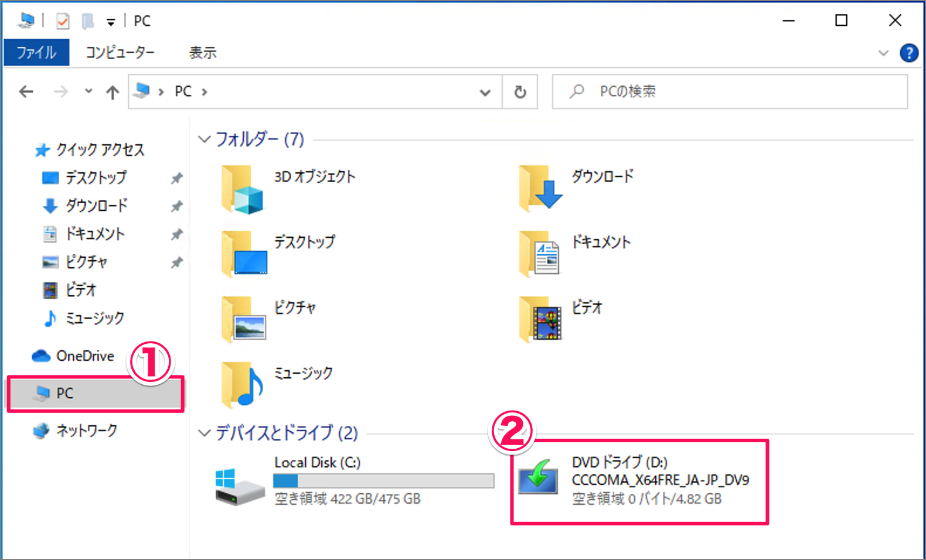Open ピクチャ in the sidebar
This screenshot has width=926, height=560.
tap(86, 262)
